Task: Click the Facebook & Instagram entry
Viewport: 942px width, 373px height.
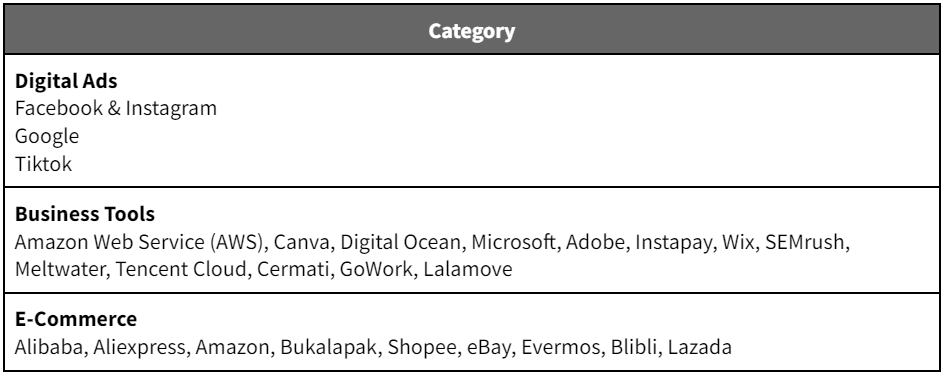Action: click(115, 109)
